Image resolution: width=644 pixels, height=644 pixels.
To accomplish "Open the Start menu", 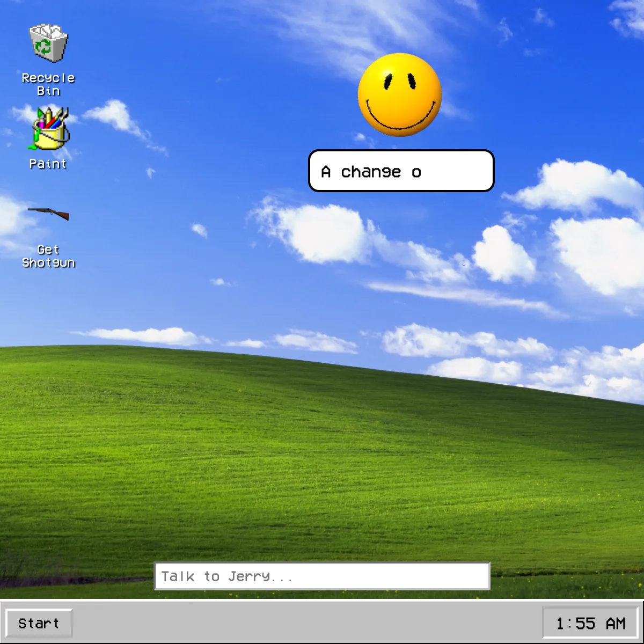I will (x=39, y=623).
